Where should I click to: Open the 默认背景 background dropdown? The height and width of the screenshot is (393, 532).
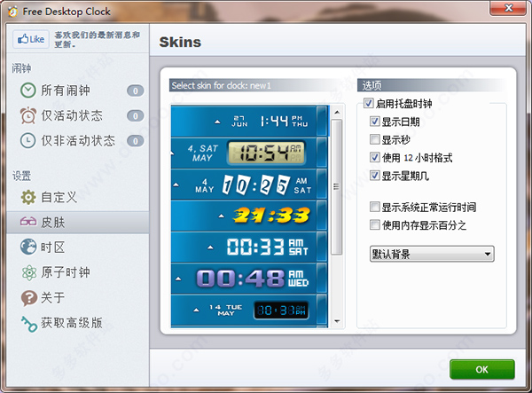tap(432, 254)
